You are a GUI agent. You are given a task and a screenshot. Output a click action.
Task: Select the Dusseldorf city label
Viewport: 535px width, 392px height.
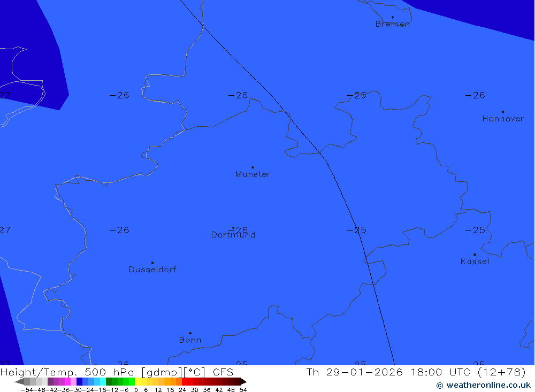click(152, 270)
